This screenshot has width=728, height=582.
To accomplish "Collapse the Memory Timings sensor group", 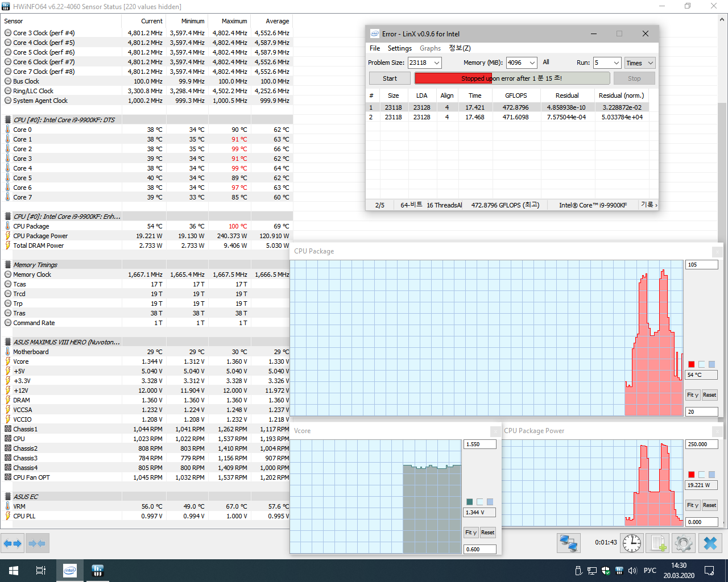I will 35,265.
